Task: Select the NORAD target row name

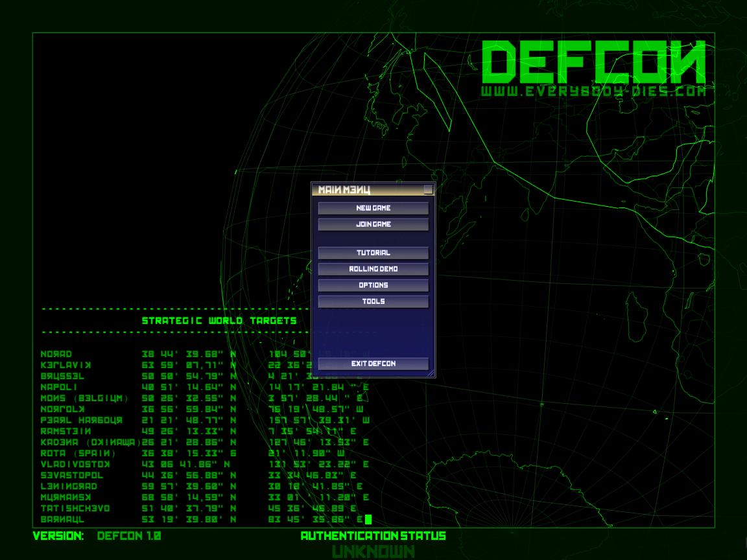Action: pyautogui.click(x=56, y=355)
